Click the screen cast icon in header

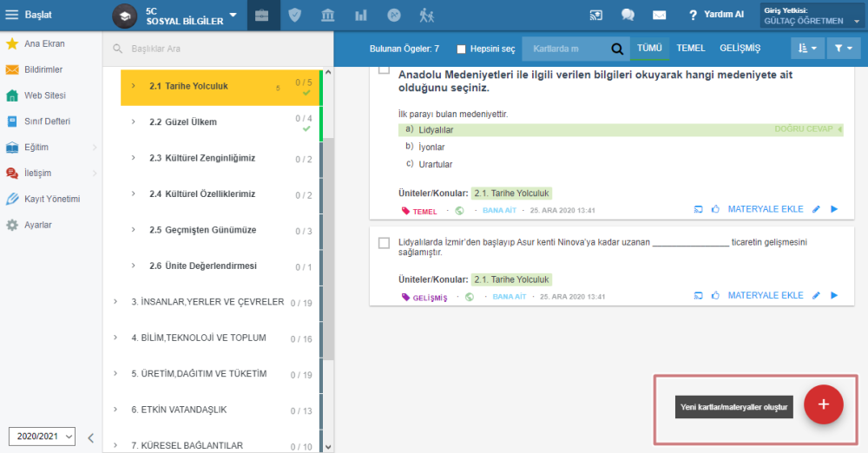coord(595,15)
